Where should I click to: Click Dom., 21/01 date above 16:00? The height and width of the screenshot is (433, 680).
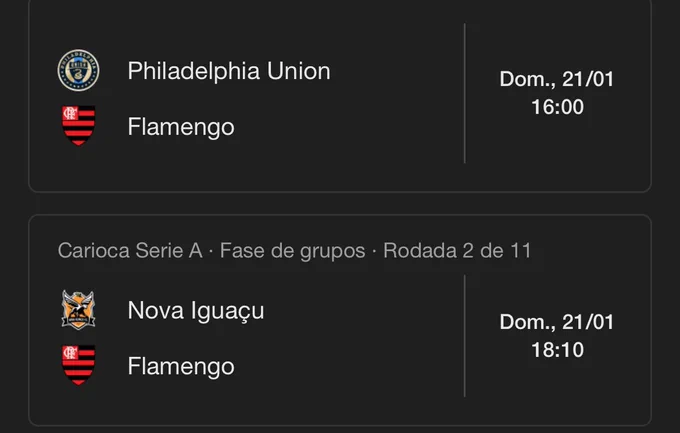point(557,79)
